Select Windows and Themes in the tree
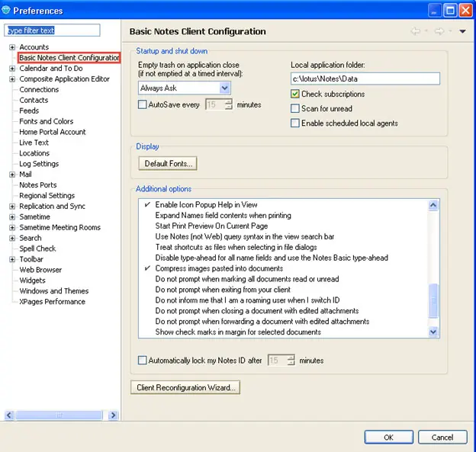The height and width of the screenshot is (452, 476). (53, 291)
